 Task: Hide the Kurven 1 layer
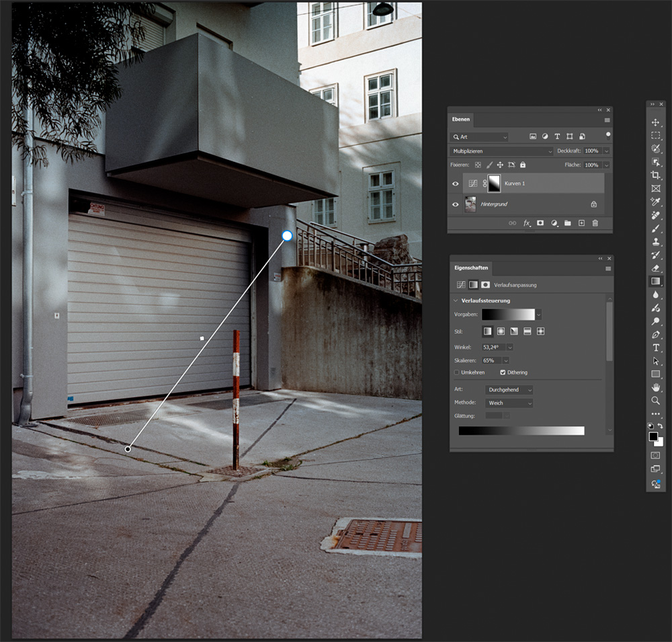pyautogui.click(x=455, y=184)
